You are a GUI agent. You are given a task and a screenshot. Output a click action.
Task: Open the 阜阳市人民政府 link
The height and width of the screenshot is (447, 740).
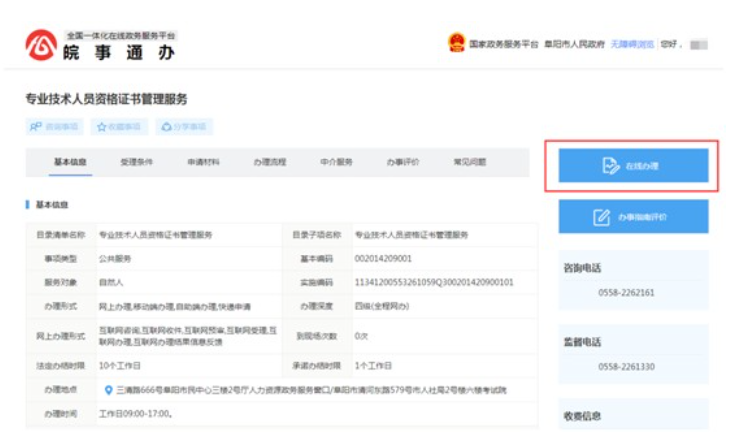(574, 45)
